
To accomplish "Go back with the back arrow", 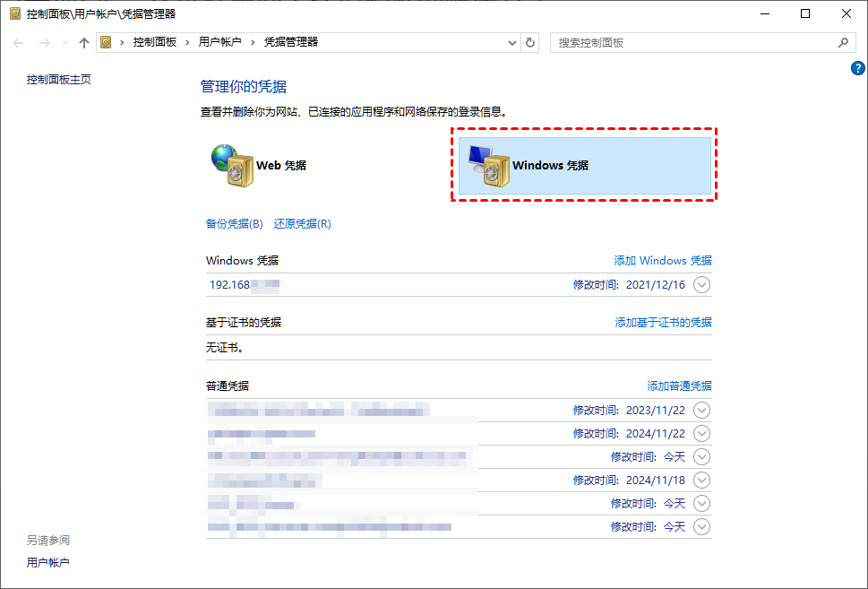I will coord(18,43).
